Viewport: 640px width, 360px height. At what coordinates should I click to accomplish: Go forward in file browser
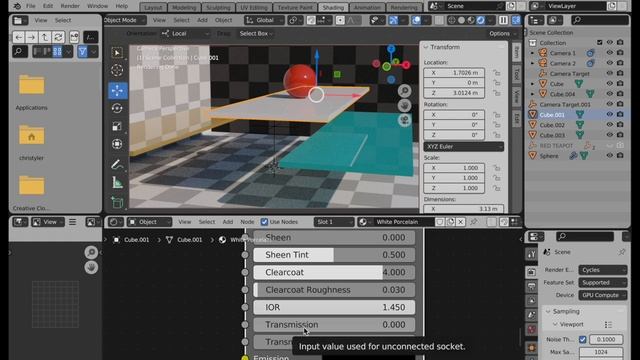(x=31, y=37)
